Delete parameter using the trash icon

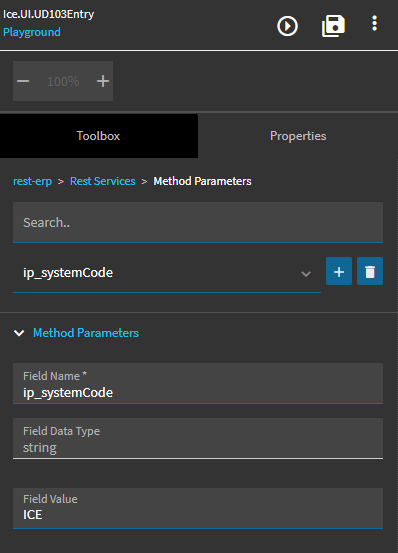(x=370, y=271)
